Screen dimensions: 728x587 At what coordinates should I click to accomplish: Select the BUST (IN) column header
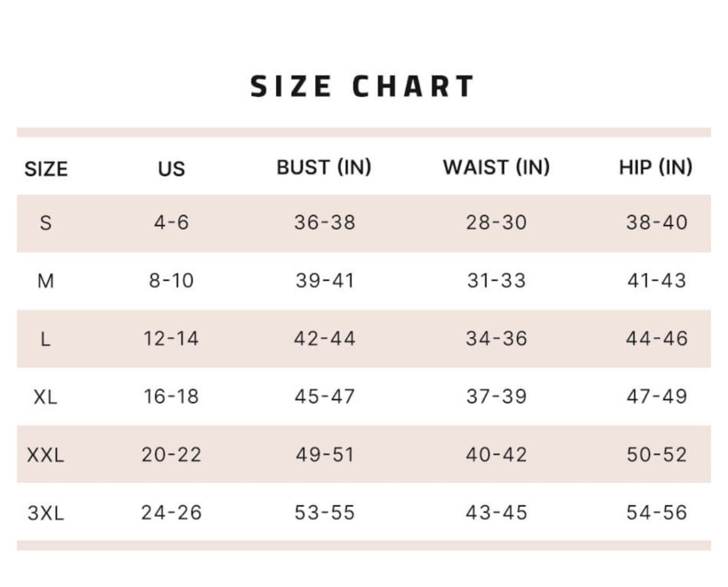pos(324,167)
